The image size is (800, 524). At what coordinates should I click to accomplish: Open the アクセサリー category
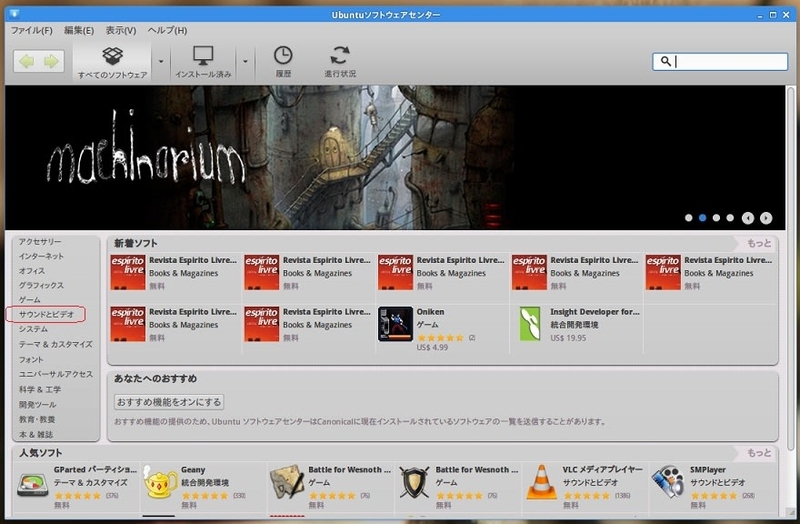click(40, 241)
